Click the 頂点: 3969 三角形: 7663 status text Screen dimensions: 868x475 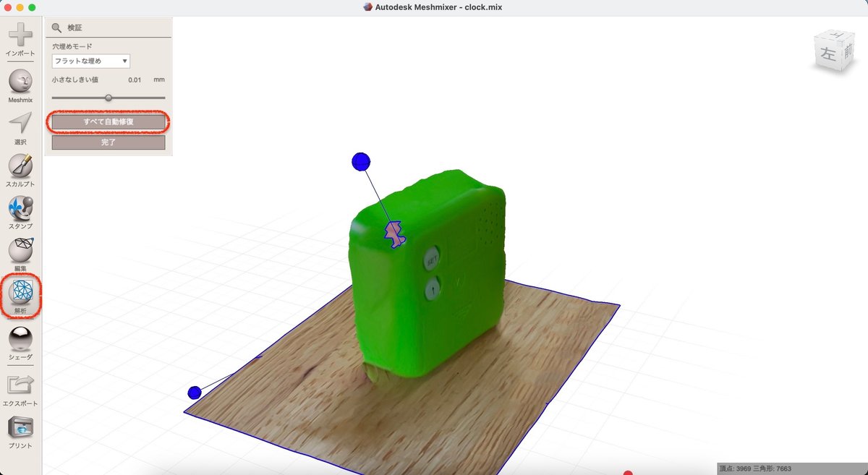point(755,468)
